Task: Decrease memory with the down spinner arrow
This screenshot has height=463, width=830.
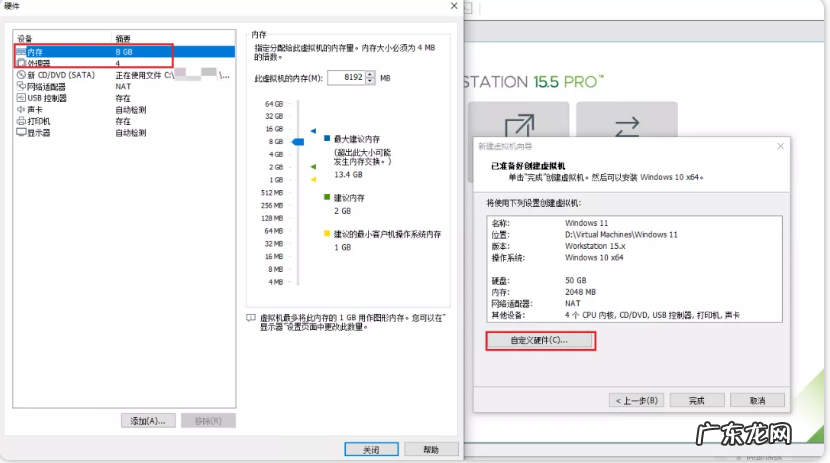Action: (370, 81)
